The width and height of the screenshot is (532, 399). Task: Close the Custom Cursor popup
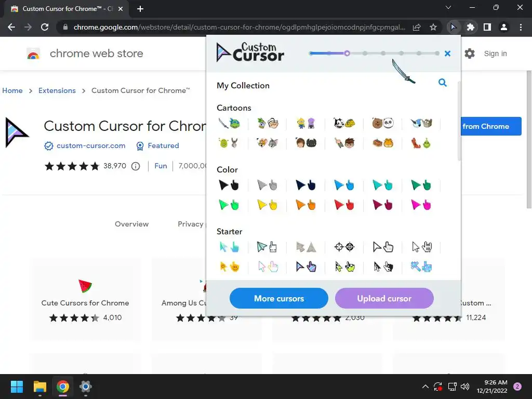pyautogui.click(x=447, y=54)
